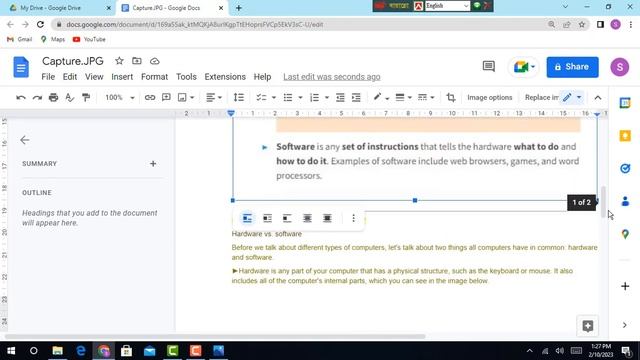The width and height of the screenshot is (640, 360).
Task: Open the checklist dropdown
Action: point(274,98)
